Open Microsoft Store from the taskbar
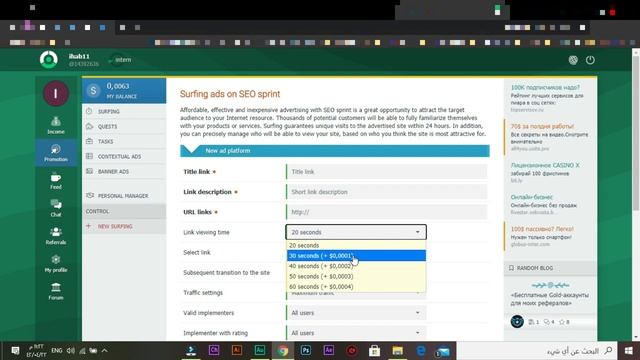The image size is (640, 360). coord(374,351)
